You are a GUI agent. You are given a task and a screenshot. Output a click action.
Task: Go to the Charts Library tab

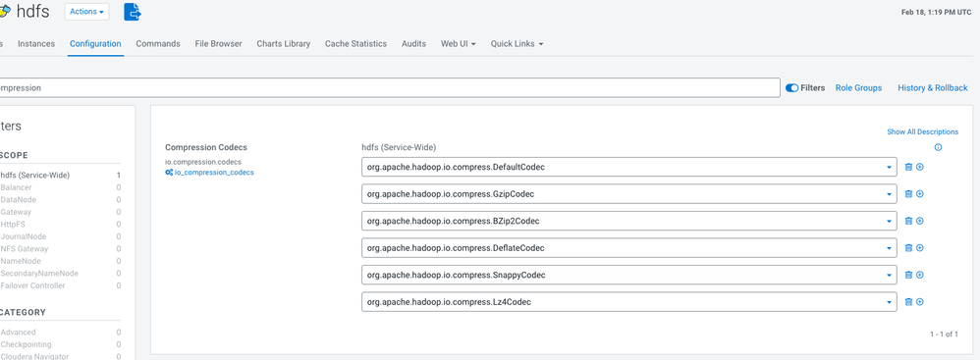(x=283, y=44)
